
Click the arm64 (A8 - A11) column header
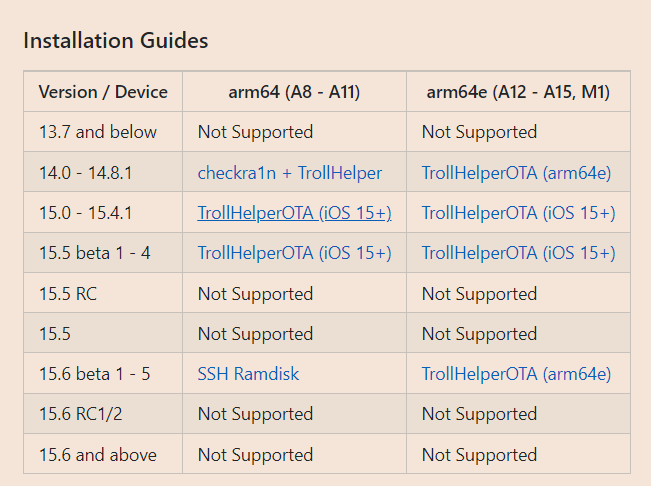pyautogui.click(x=294, y=92)
